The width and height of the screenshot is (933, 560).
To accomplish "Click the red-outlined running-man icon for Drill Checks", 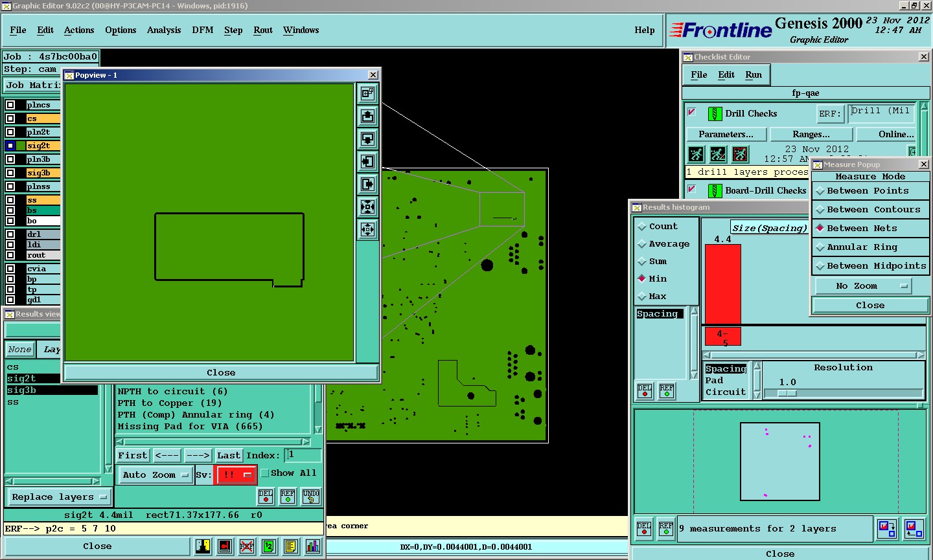I will [740, 154].
